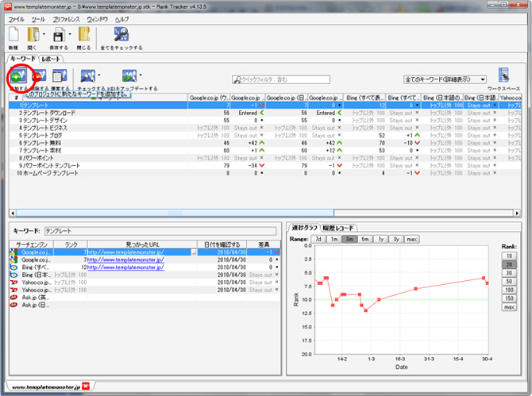Open the Workspace (ワークスペース) editor icon

(x=504, y=75)
